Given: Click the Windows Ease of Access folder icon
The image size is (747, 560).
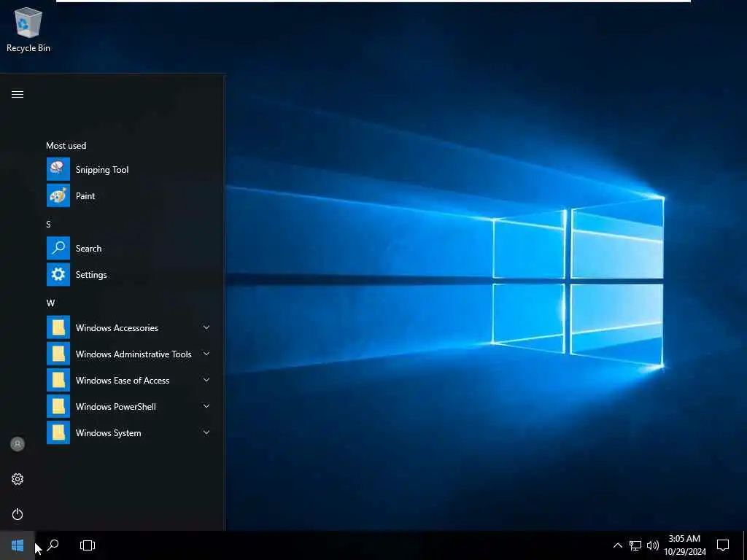Looking at the screenshot, I should pos(58,380).
